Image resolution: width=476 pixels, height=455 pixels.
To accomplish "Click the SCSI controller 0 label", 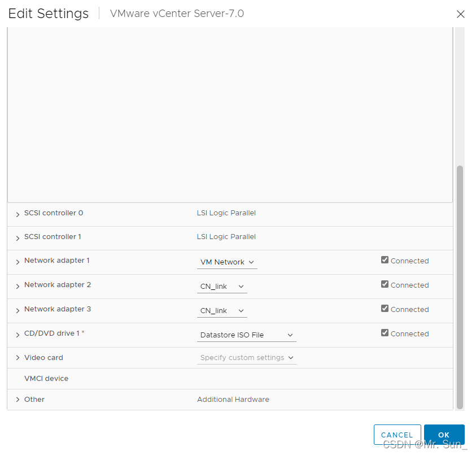I will point(54,213).
